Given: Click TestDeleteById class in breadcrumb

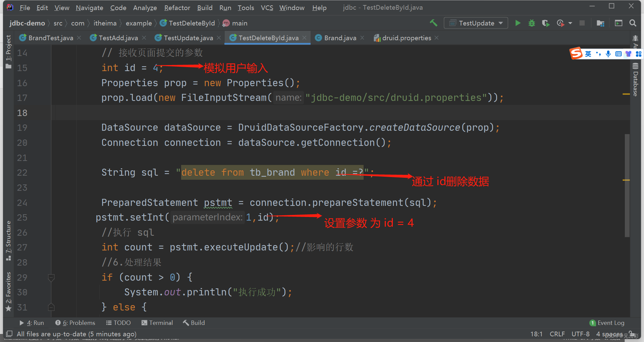Looking at the screenshot, I should tap(187, 23).
